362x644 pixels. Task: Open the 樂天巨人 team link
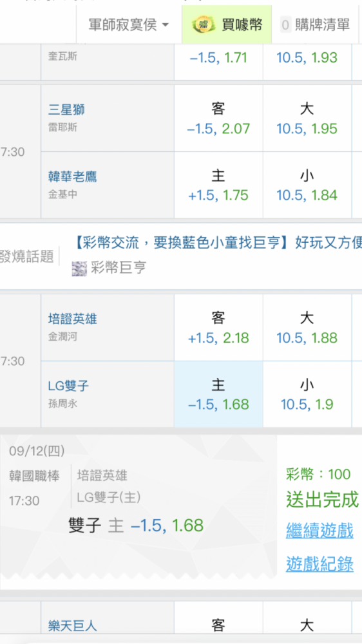tap(73, 626)
